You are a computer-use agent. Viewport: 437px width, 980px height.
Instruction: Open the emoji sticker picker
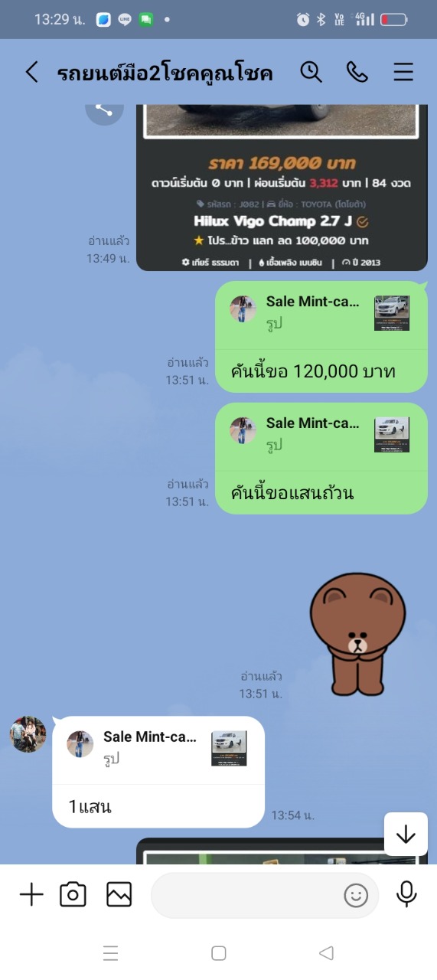(356, 895)
